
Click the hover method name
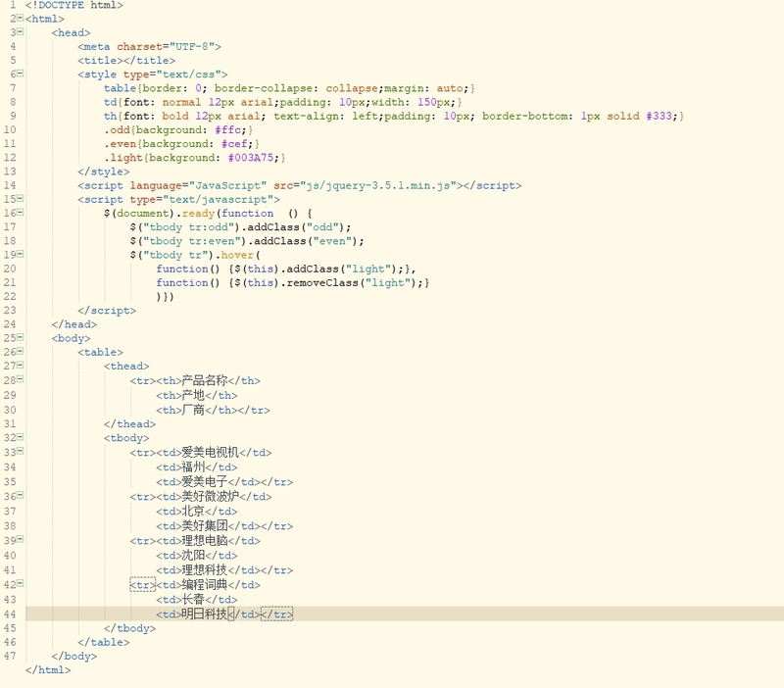(x=237, y=255)
